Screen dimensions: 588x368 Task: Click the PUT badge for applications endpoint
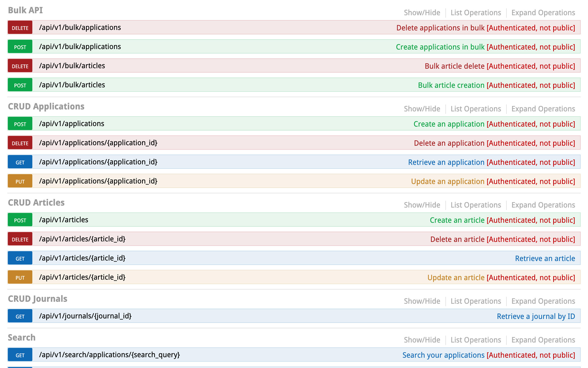20,181
